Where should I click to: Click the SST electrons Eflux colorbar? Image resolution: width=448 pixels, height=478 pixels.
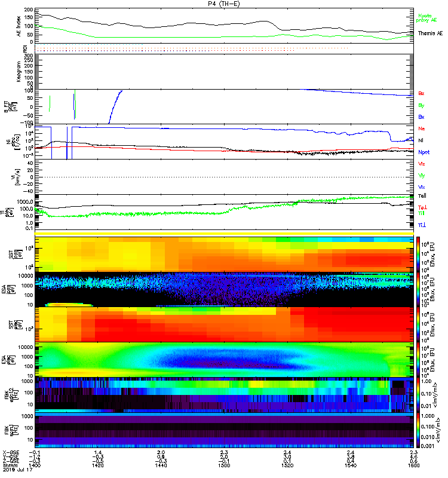418,324
